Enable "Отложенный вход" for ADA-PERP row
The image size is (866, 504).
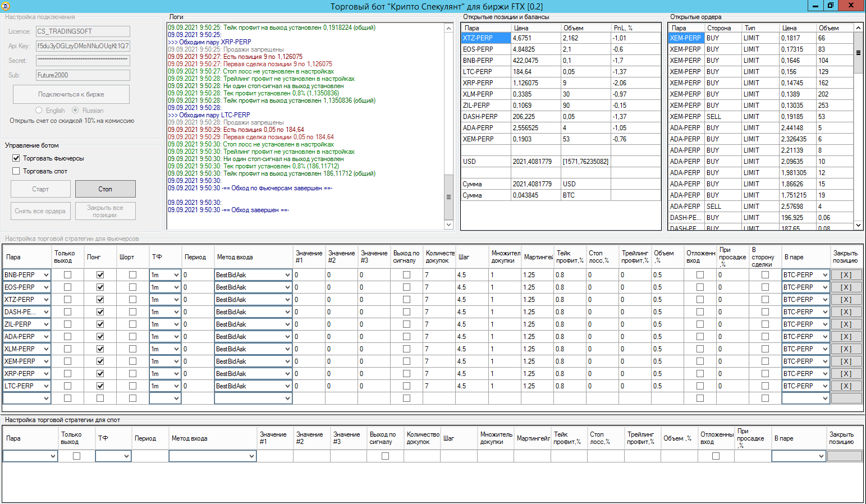tap(700, 337)
